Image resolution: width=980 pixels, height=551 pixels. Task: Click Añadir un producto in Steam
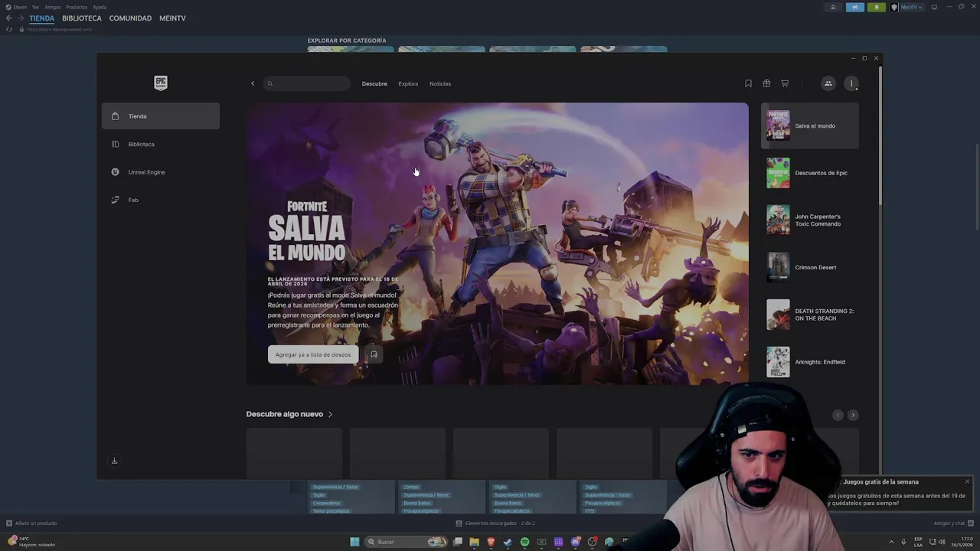(31, 523)
